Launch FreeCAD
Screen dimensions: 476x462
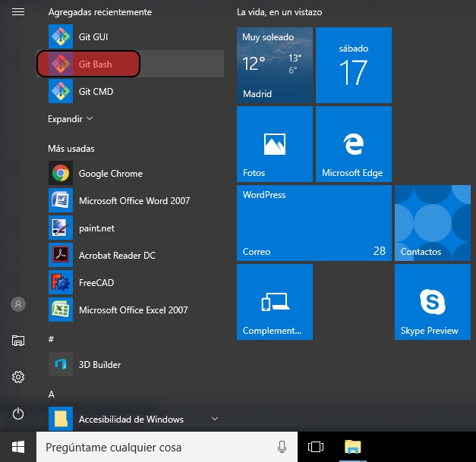pyautogui.click(x=130, y=282)
